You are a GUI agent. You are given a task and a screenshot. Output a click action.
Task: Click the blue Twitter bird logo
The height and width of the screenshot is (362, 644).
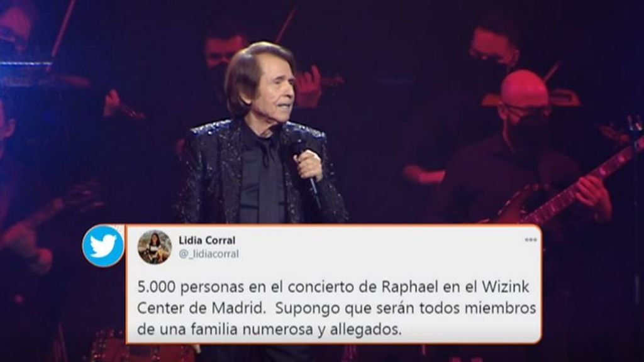click(103, 246)
